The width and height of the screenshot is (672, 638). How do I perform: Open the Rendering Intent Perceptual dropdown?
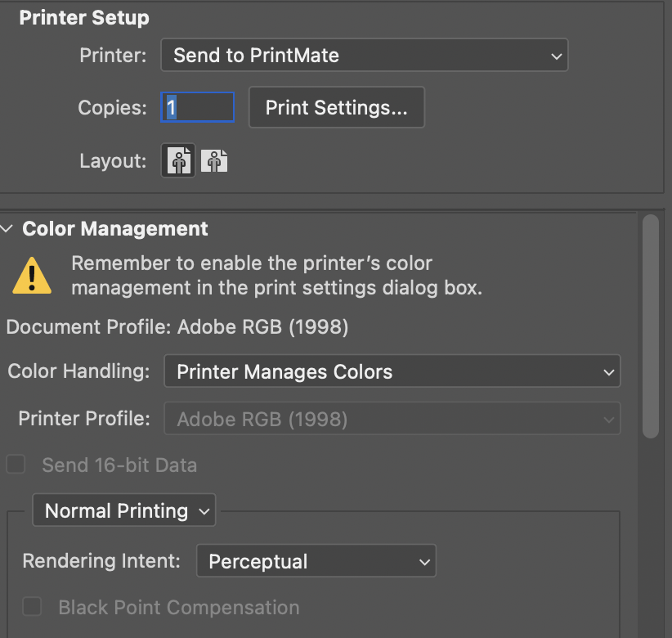click(316, 561)
